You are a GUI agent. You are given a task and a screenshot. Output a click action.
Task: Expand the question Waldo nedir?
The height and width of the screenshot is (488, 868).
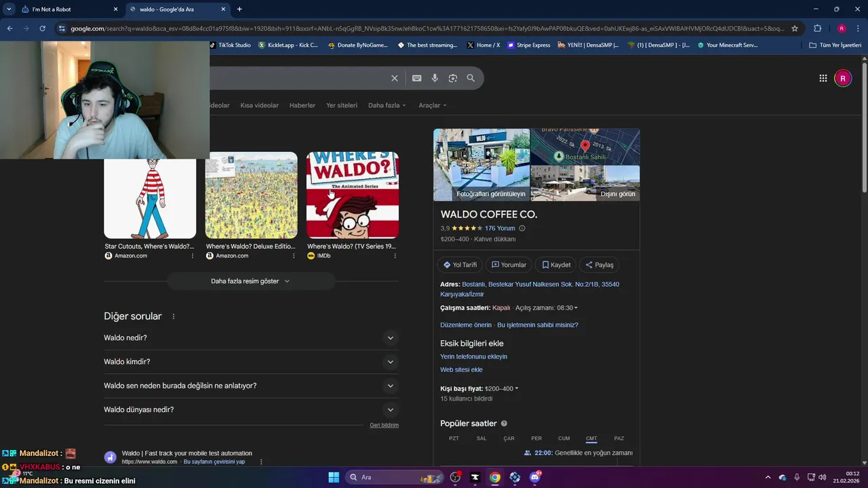[x=250, y=338]
